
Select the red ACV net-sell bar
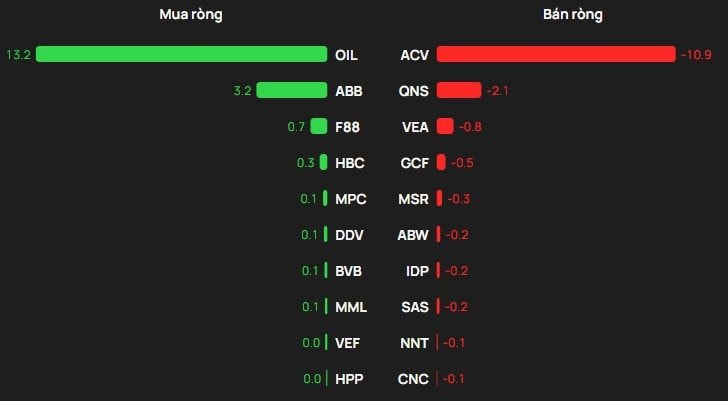(556, 54)
